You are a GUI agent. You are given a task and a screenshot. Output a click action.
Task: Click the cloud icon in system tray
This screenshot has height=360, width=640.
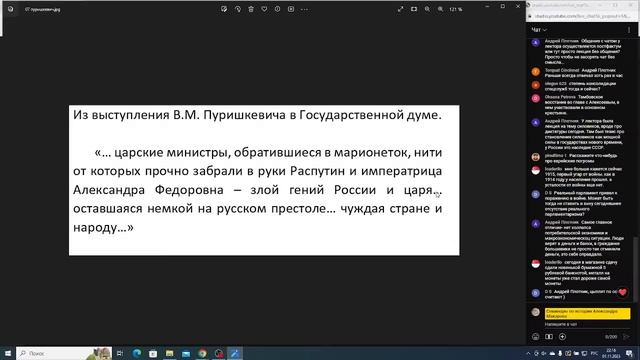tap(552, 353)
